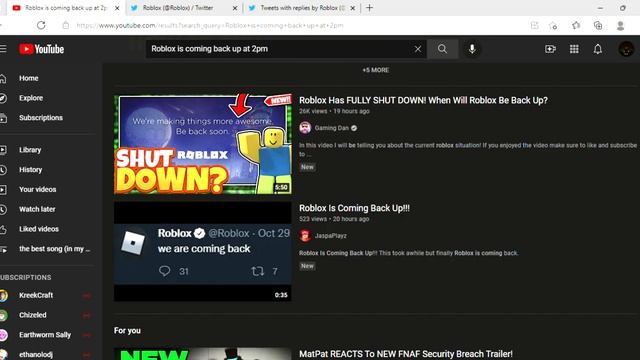Click the magnifier search button
The height and width of the screenshot is (360, 640).
pyautogui.click(x=442, y=49)
